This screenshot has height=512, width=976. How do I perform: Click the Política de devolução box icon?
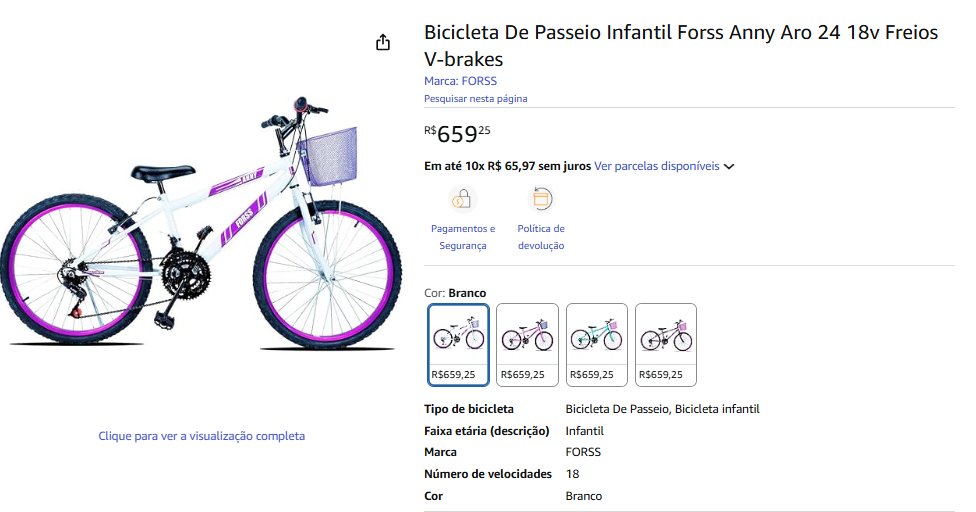pos(541,198)
